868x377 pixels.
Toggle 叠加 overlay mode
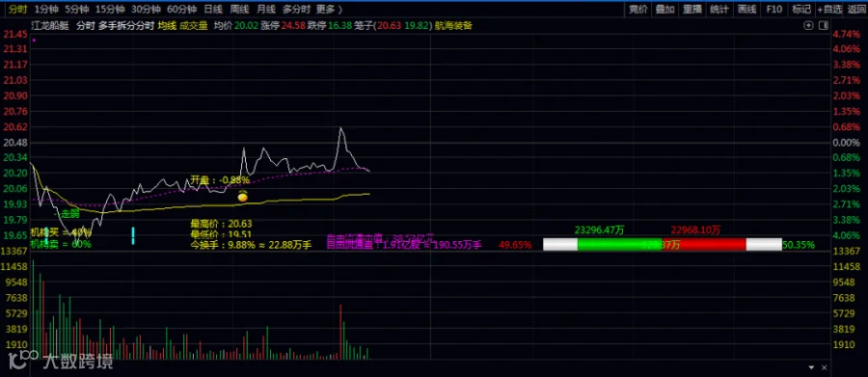(x=665, y=9)
